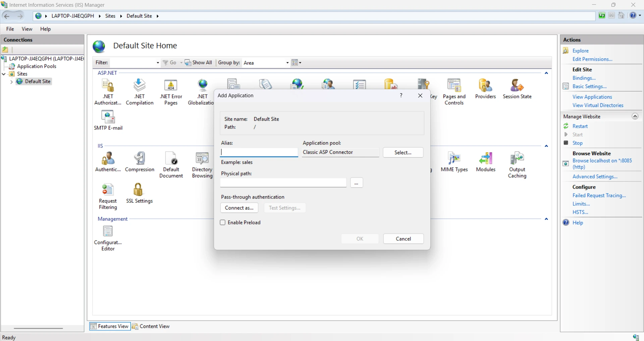Click Cancel in Add Application dialog

click(x=403, y=239)
